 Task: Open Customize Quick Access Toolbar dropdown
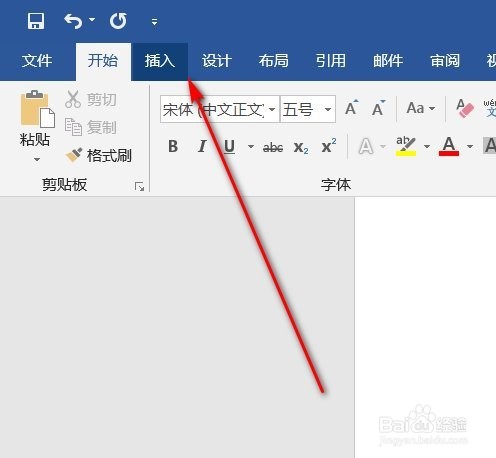154,22
